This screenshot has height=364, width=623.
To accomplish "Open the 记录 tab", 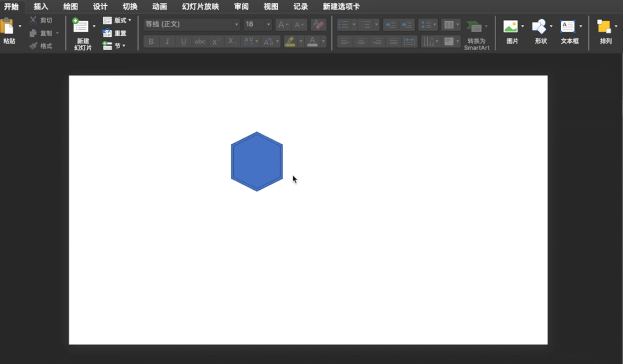I will [x=300, y=6].
